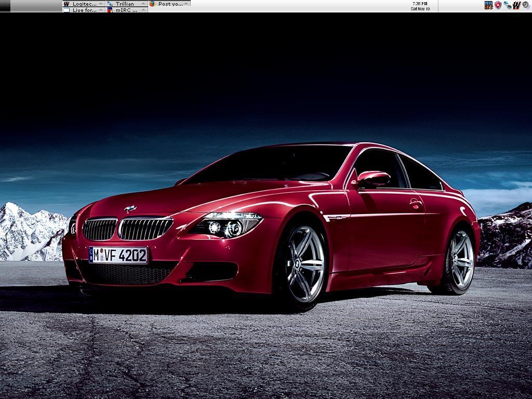Switch to the 'Live for...' taskbar window
The image size is (532, 399).
[84, 10]
